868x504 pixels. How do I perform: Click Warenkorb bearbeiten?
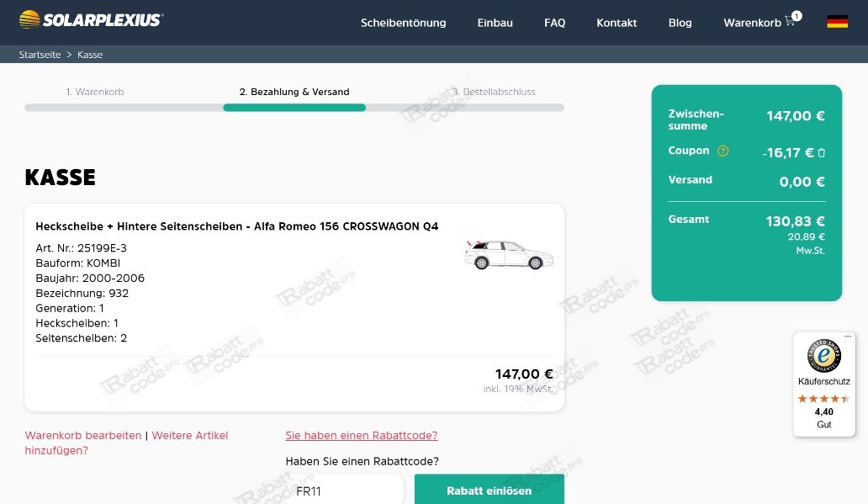click(x=82, y=435)
